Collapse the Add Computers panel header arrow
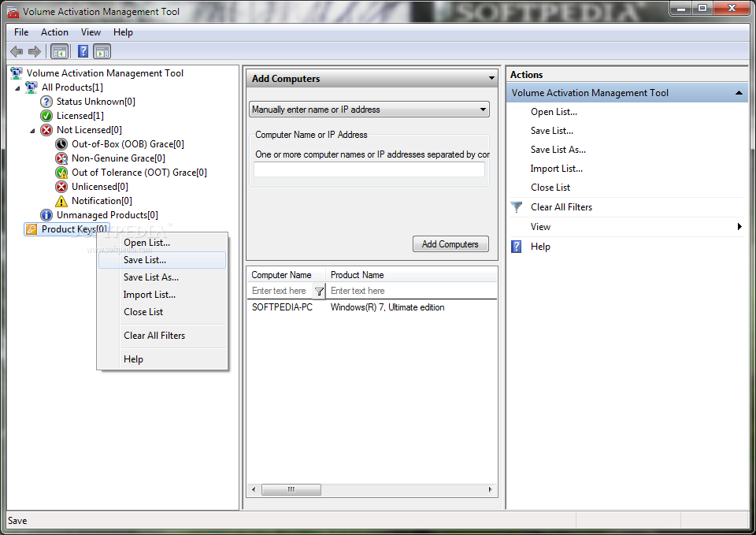756x535 pixels. coord(491,78)
